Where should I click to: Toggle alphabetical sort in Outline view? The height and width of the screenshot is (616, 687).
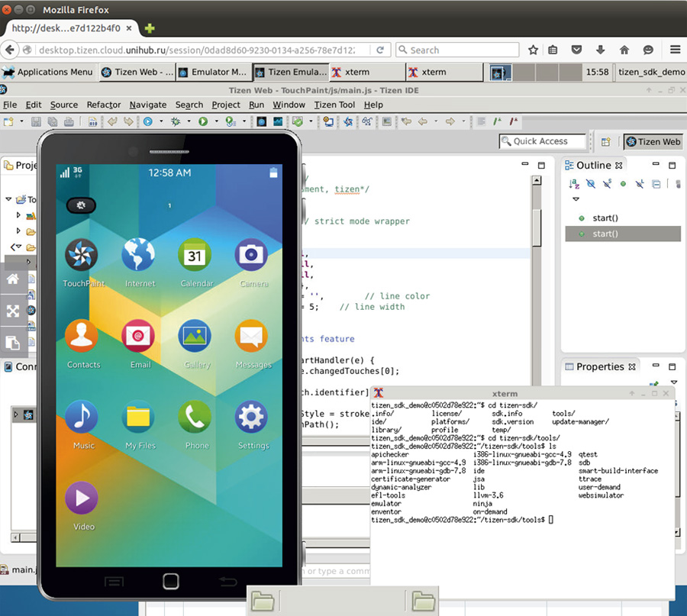pyautogui.click(x=574, y=183)
